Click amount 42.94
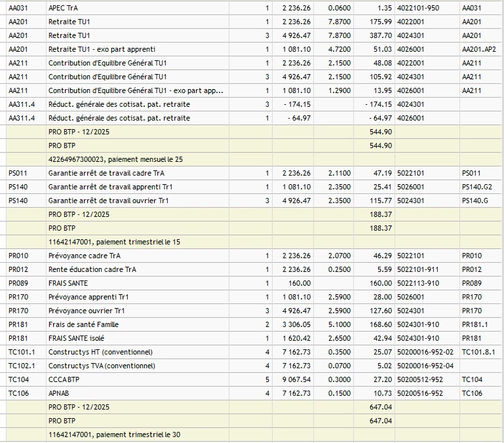The image size is (504, 443). point(383,339)
